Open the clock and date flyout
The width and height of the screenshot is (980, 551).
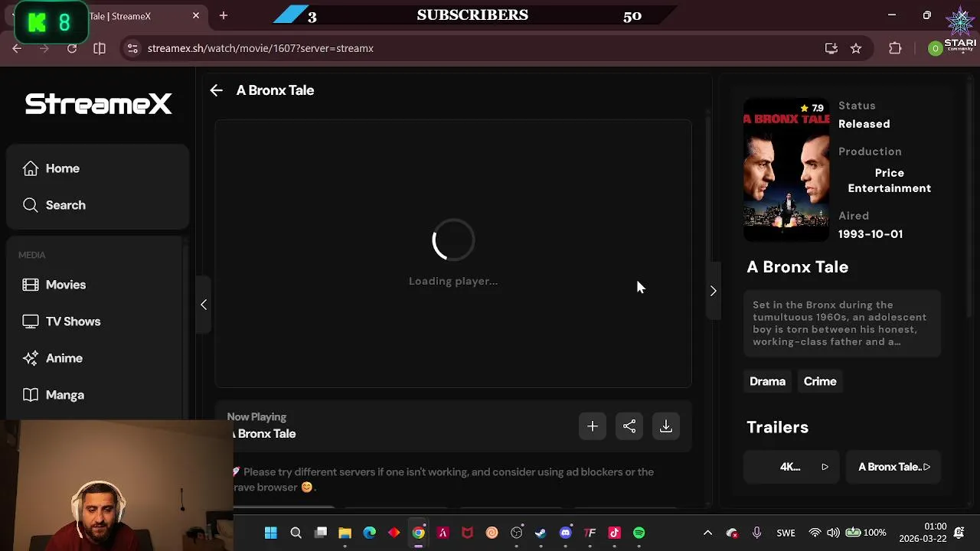point(923,533)
